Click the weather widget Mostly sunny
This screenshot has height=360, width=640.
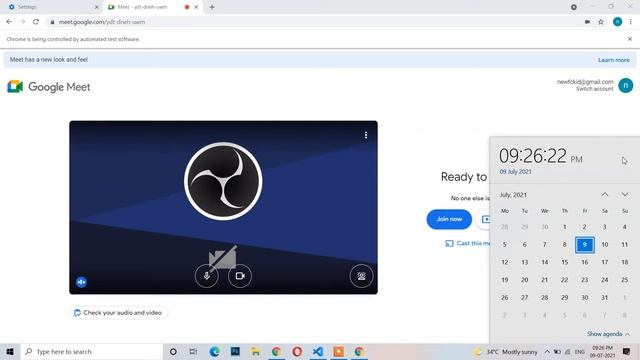tap(506, 351)
